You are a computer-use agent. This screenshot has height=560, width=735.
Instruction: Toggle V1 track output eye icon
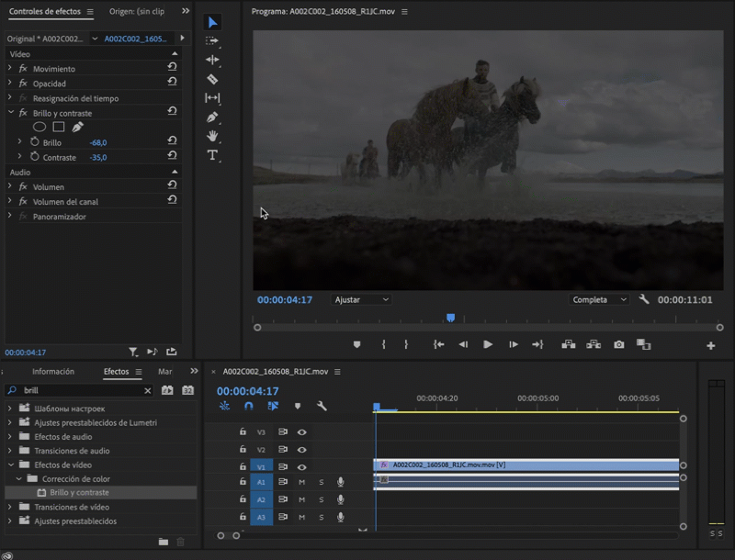(301, 467)
